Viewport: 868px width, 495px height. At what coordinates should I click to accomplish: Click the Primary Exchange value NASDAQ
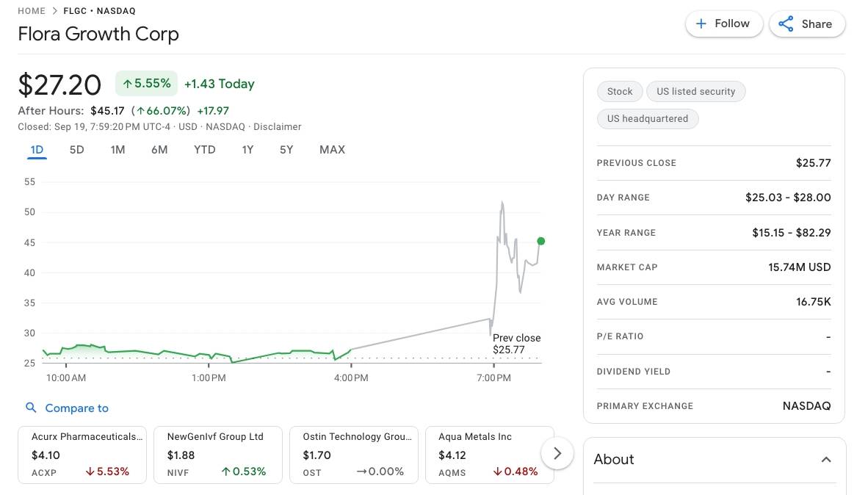tap(806, 406)
